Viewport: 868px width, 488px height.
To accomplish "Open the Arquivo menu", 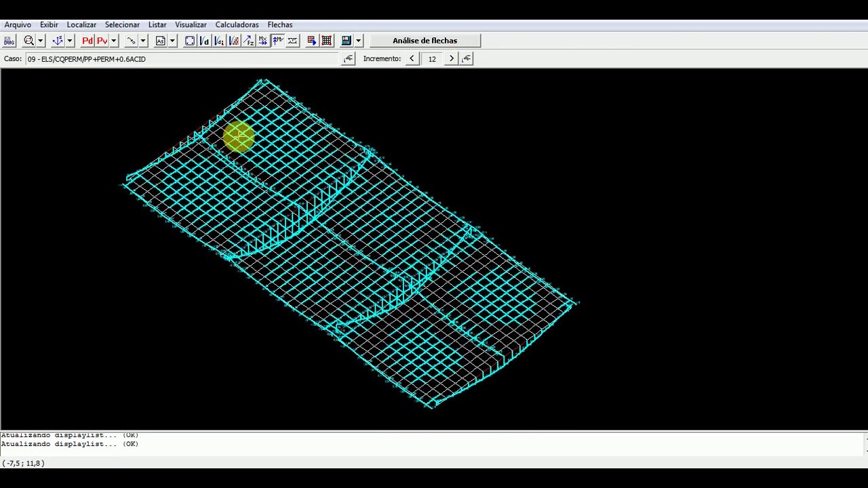I will pyautogui.click(x=18, y=24).
